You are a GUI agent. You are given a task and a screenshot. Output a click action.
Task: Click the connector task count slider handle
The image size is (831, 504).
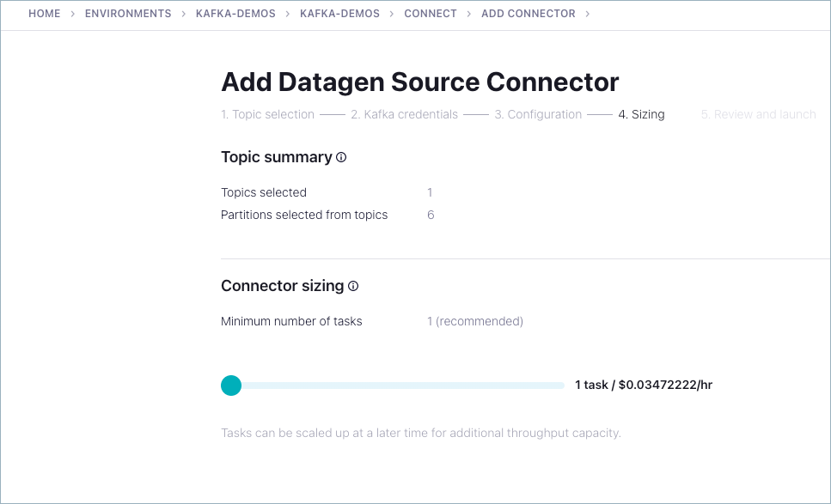[x=230, y=386]
